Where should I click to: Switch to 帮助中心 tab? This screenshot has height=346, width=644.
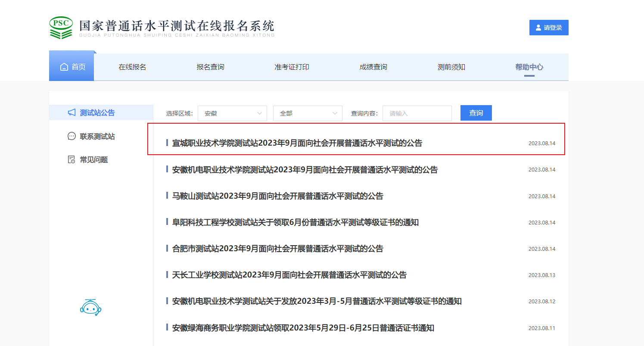(x=529, y=67)
